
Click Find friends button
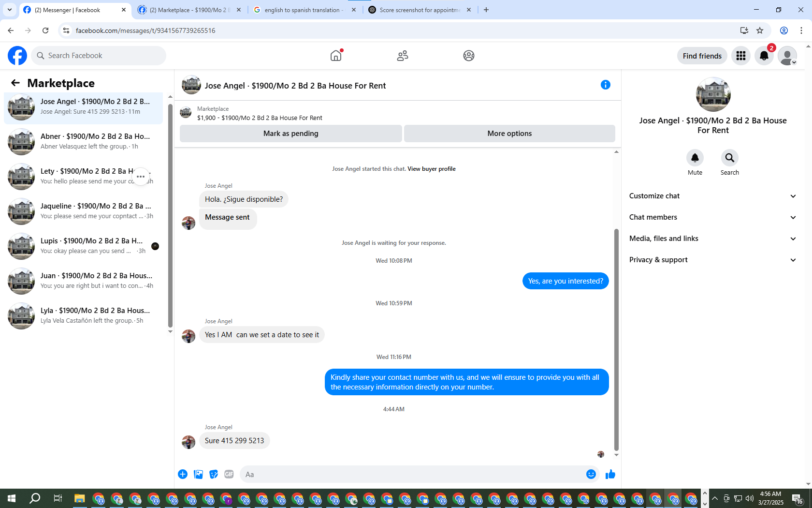[x=702, y=56]
